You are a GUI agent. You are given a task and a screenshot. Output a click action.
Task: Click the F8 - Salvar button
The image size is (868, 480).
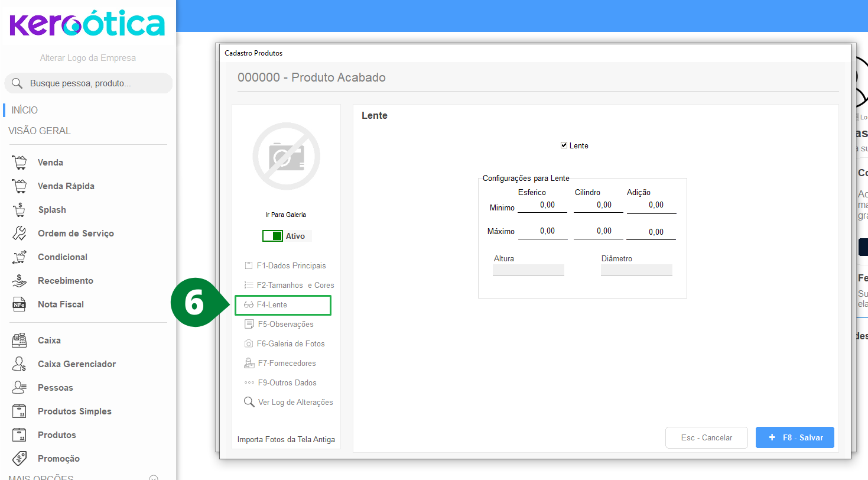pos(795,437)
